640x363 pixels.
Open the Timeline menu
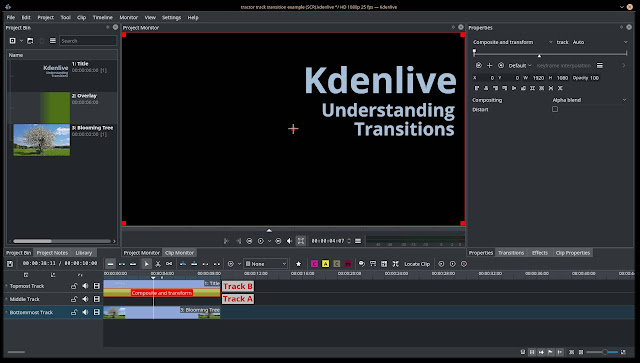tap(102, 18)
